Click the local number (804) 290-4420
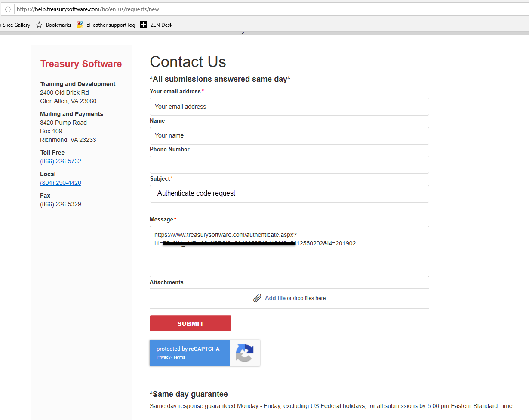The height and width of the screenshot is (420, 529). click(x=61, y=183)
